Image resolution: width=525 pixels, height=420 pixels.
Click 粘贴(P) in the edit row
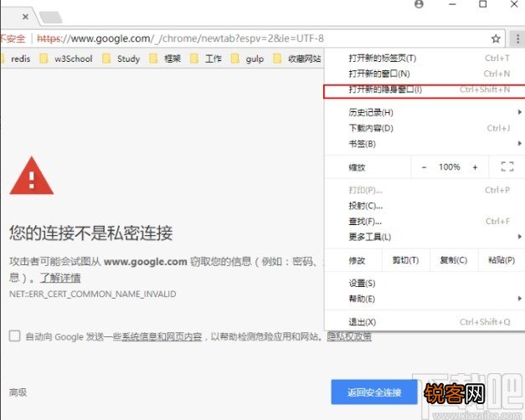point(502,260)
